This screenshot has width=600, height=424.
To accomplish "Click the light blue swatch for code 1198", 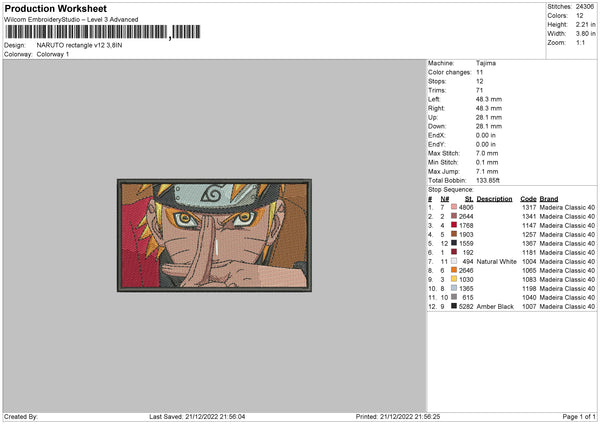I will click(454, 288).
